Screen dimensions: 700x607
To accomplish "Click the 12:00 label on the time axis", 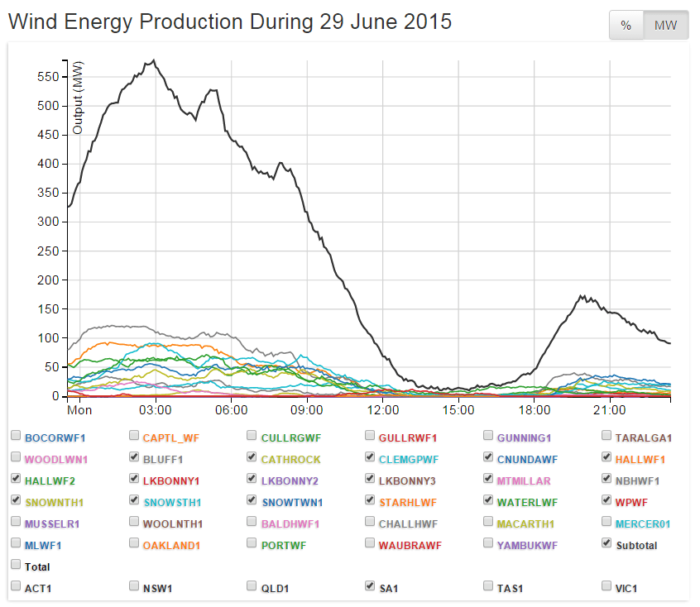I will pyautogui.click(x=383, y=410).
